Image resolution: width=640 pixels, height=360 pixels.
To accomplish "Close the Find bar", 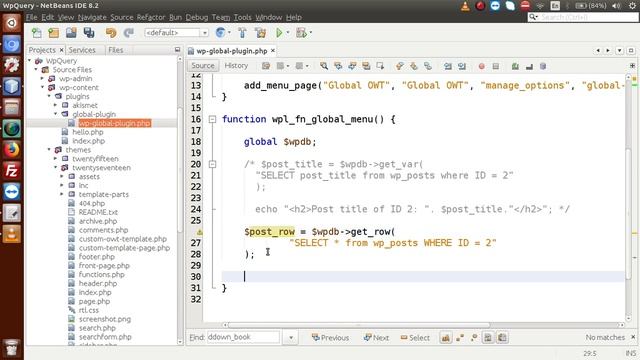I will pyautogui.click(x=633, y=337).
